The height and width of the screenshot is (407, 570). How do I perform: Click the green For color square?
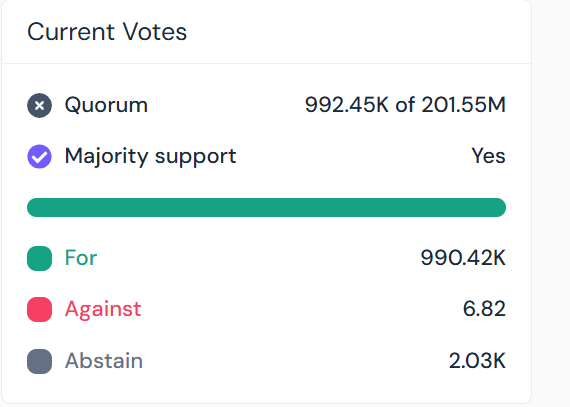click(x=39, y=258)
